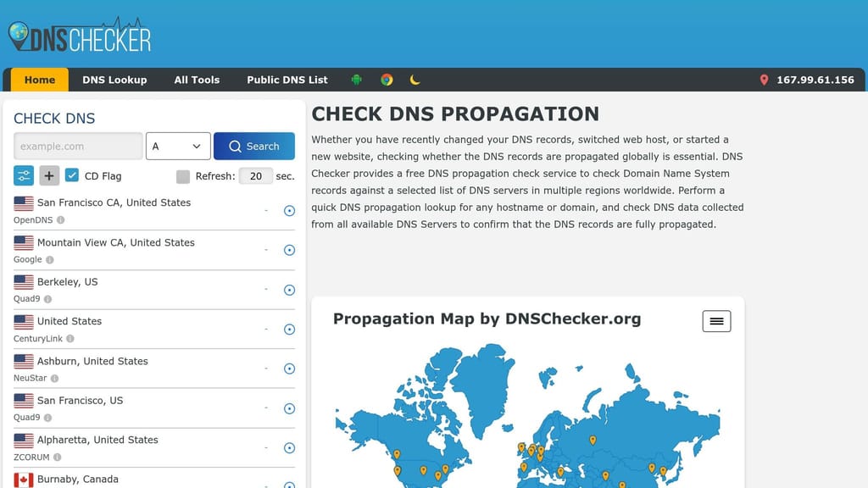The height and width of the screenshot is (488, 868).
Task: Click the target icon for CenturyLink United States row
Action: pos(289,330)
